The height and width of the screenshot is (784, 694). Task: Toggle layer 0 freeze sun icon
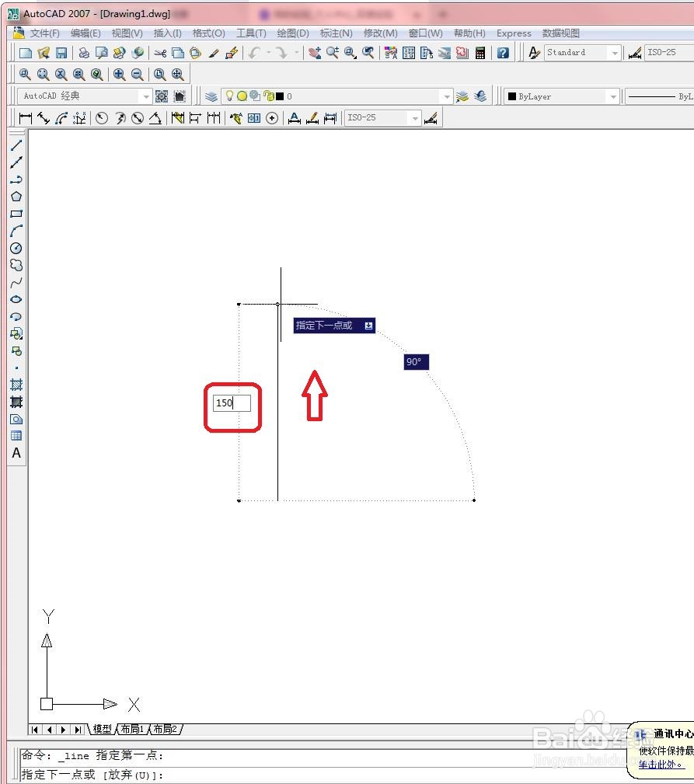pos(242,96)
